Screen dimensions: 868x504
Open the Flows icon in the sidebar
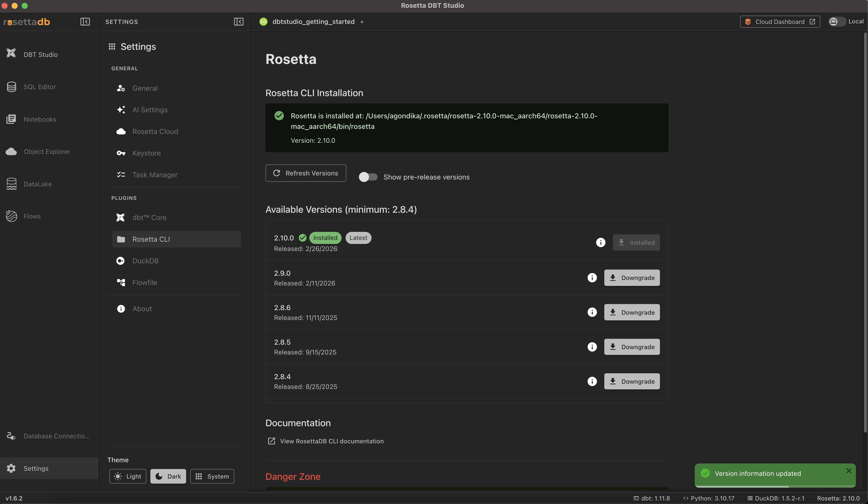(x=11, y=216)
